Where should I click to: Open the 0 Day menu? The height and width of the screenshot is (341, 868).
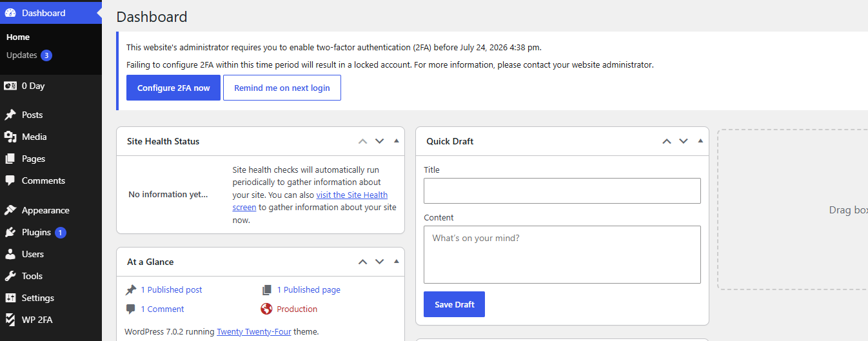[x=51, y=86]
